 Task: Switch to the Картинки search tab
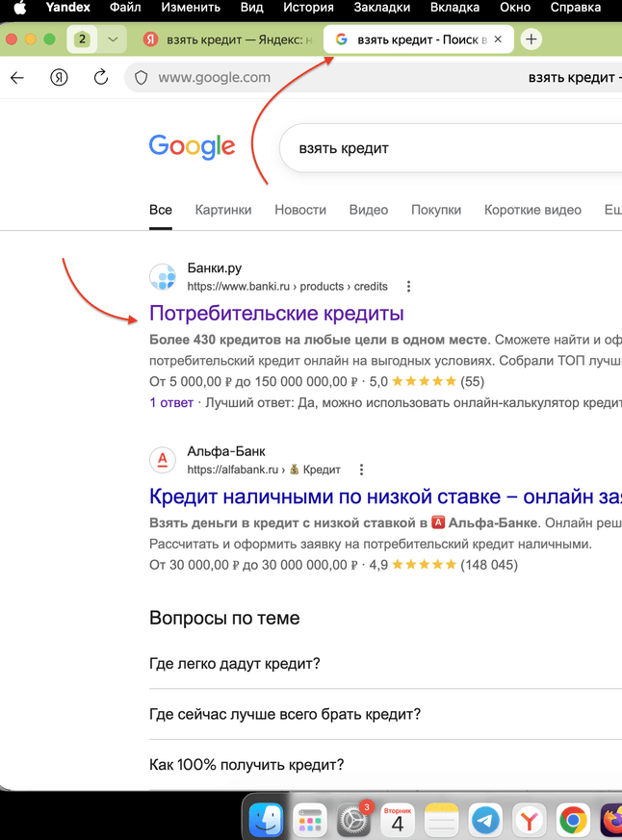point(223,210)
